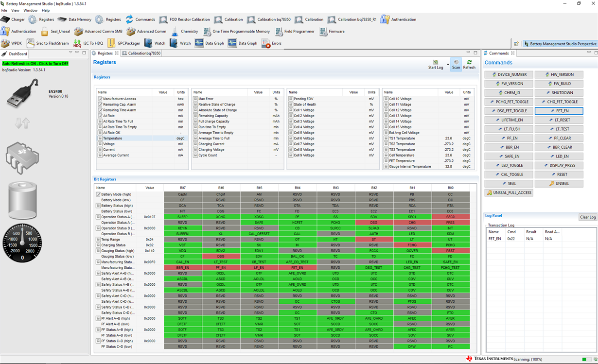Open the Data Memory view
598x364 pixels.
(x=74, y=19)
